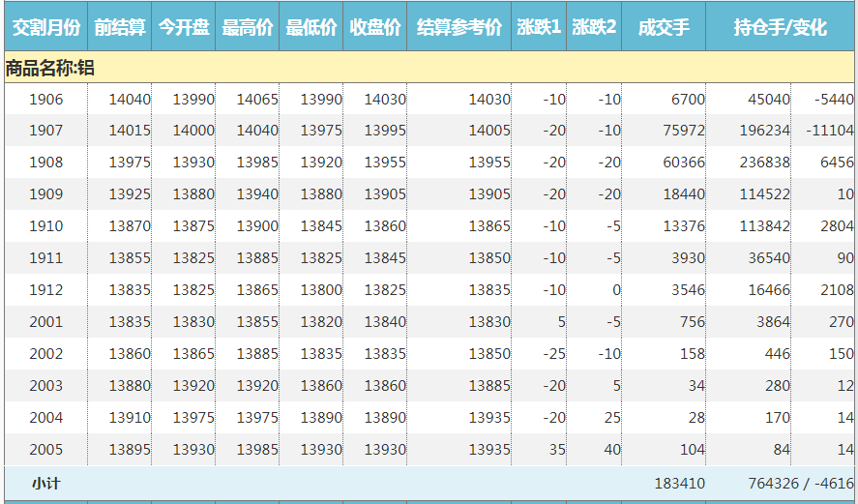Viewport: 858px width, 504px height.
Task: Click the 1910 delivery month cell
Action: click(45, 226)
